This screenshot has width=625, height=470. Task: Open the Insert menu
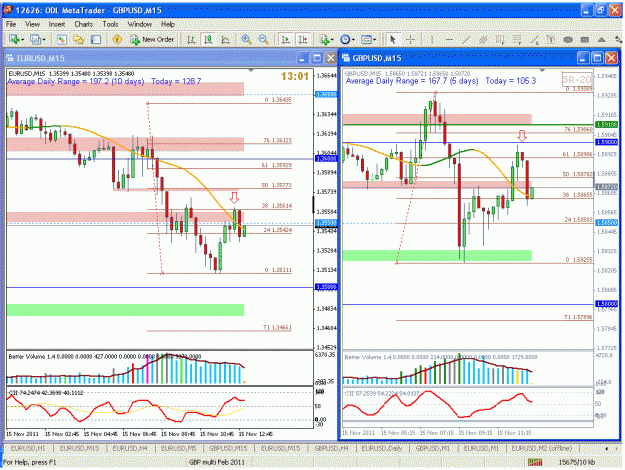(x=57, y=24)
